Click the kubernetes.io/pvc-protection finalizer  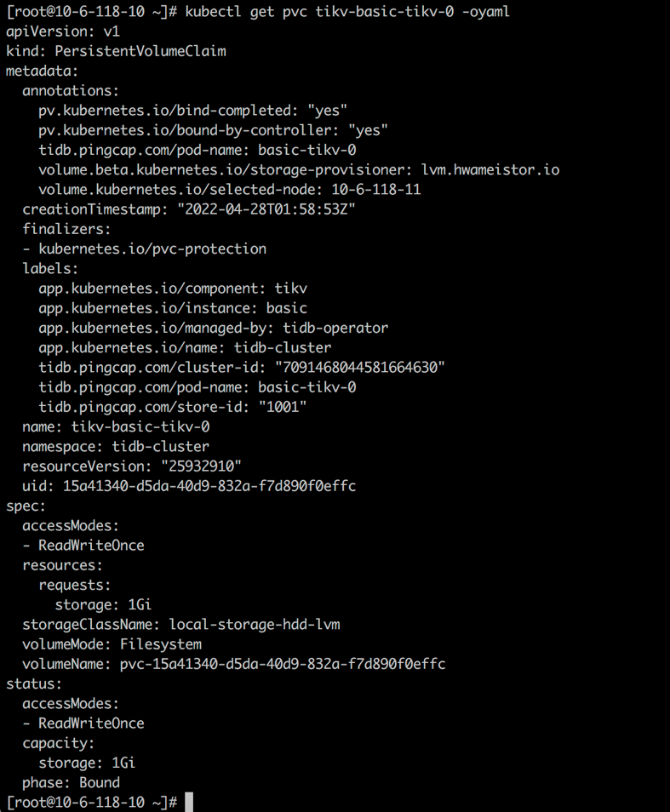coord(152,249)
